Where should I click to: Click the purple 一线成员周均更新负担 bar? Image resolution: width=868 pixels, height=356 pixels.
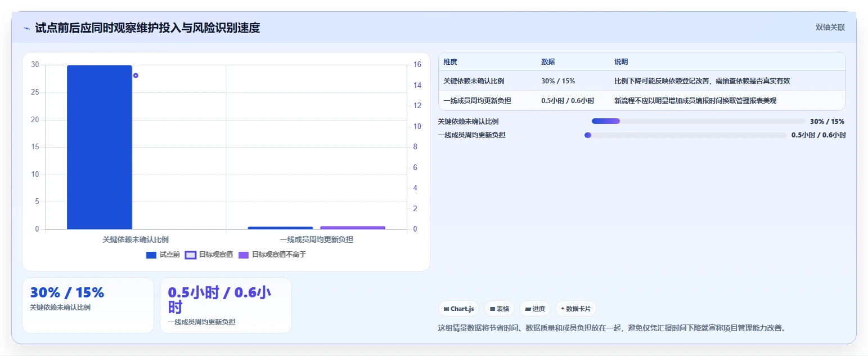[353, 228]
